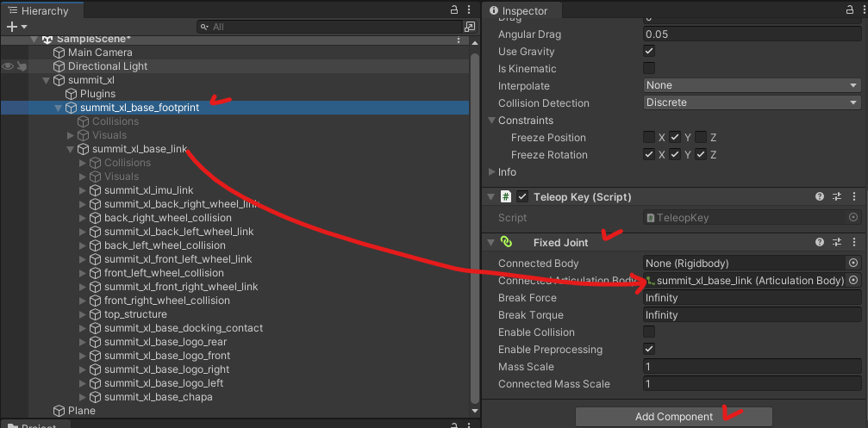
Task: Click the scene search filter icon
Action: tap(470, 27)
